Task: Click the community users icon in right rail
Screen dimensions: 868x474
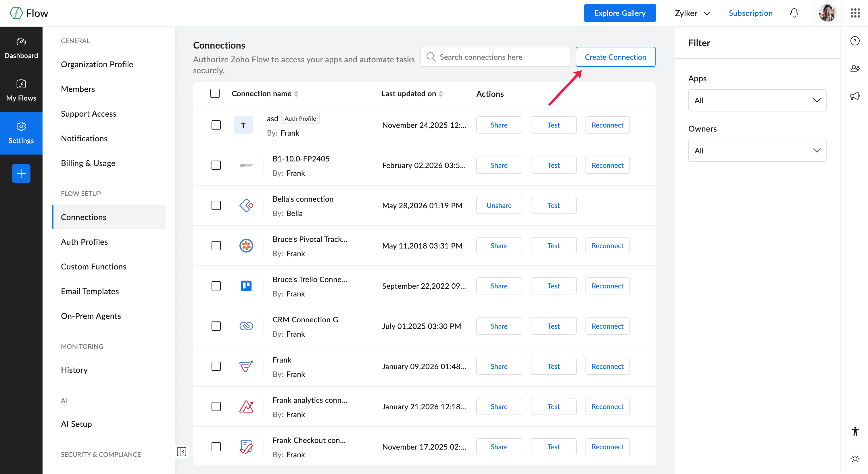Action: point(855,68)
